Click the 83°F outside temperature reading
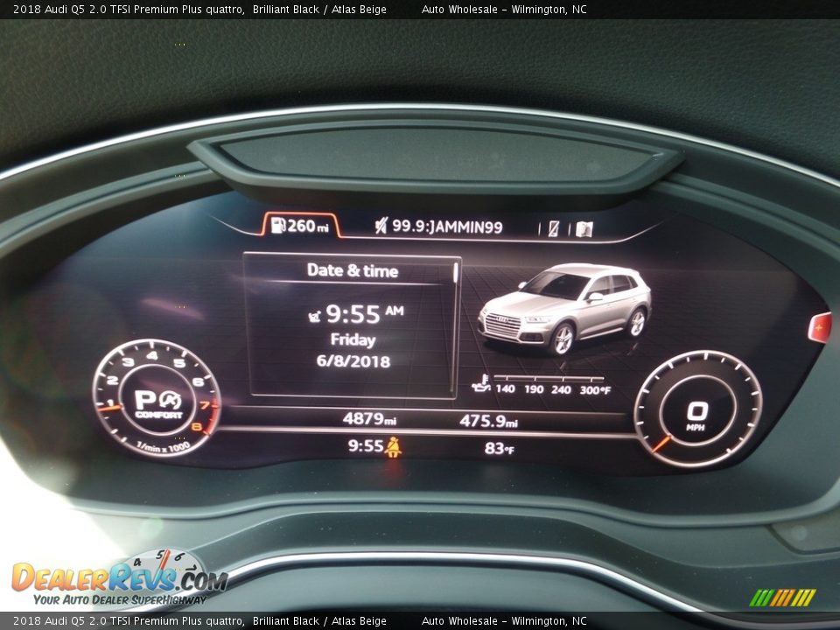 [x=499, y=448]
